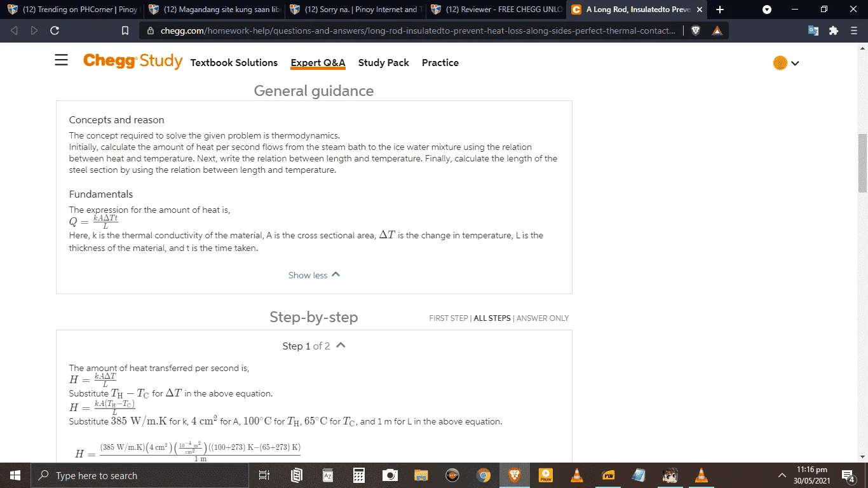
Task: Collapse the Step 1 of 2 chevron
Action: tap(341, 346)
